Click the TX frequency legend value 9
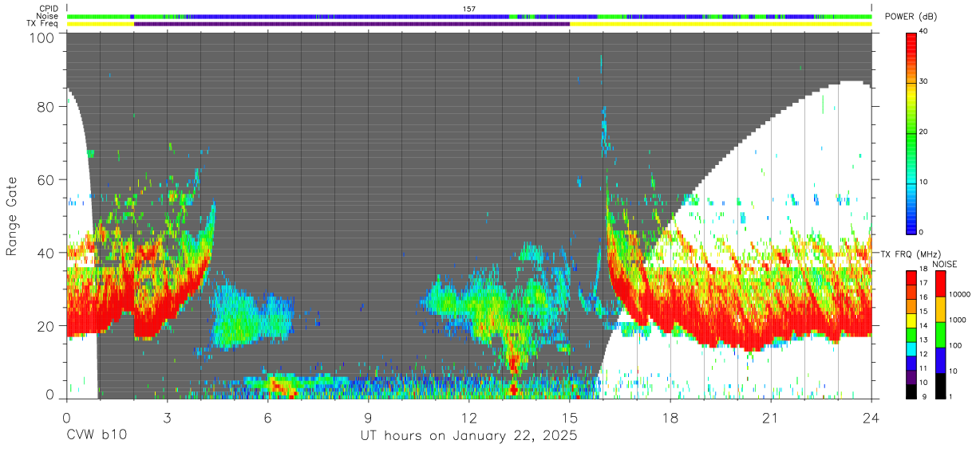 pyautogui.click(x=923, y=396)
